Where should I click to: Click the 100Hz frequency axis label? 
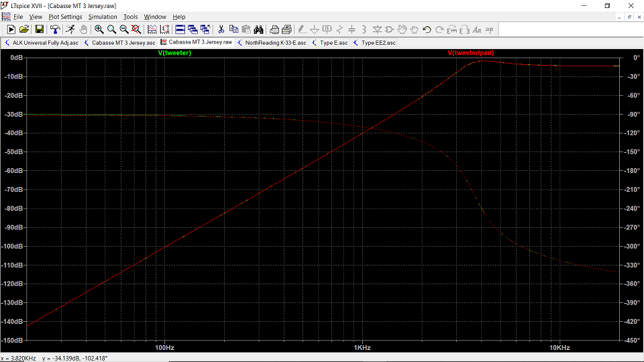pyautogui.click(x=164, y=348)
